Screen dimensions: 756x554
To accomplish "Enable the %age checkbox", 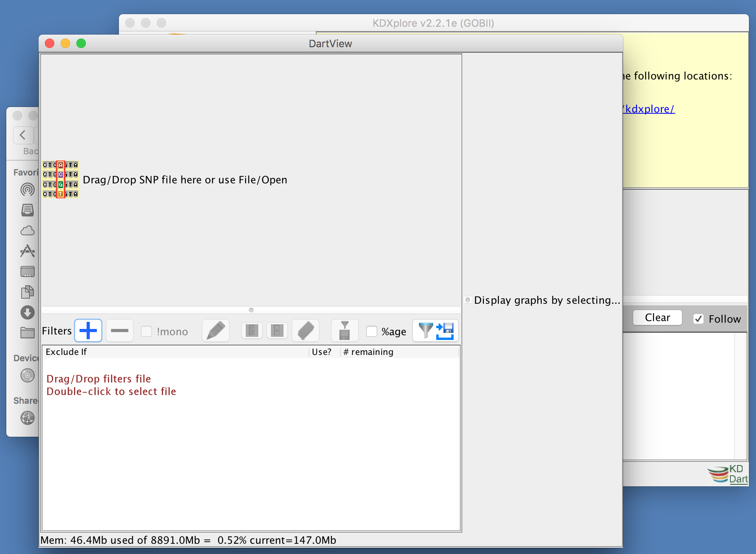I will tap(372, 331).
